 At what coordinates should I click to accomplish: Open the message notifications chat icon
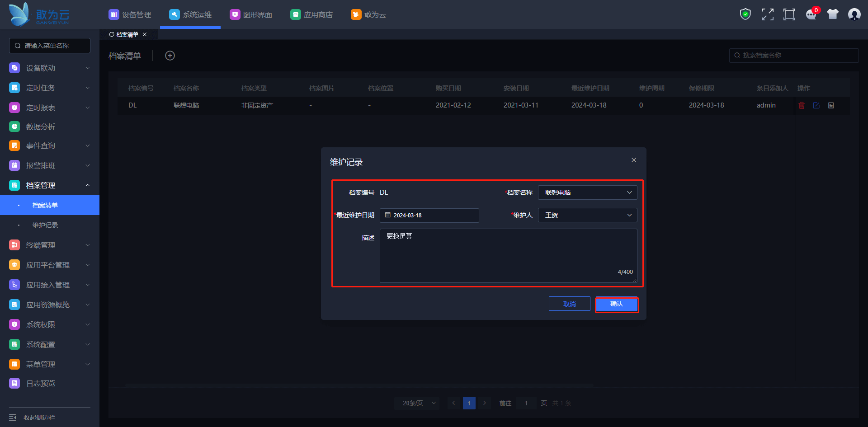coord(811,14)
